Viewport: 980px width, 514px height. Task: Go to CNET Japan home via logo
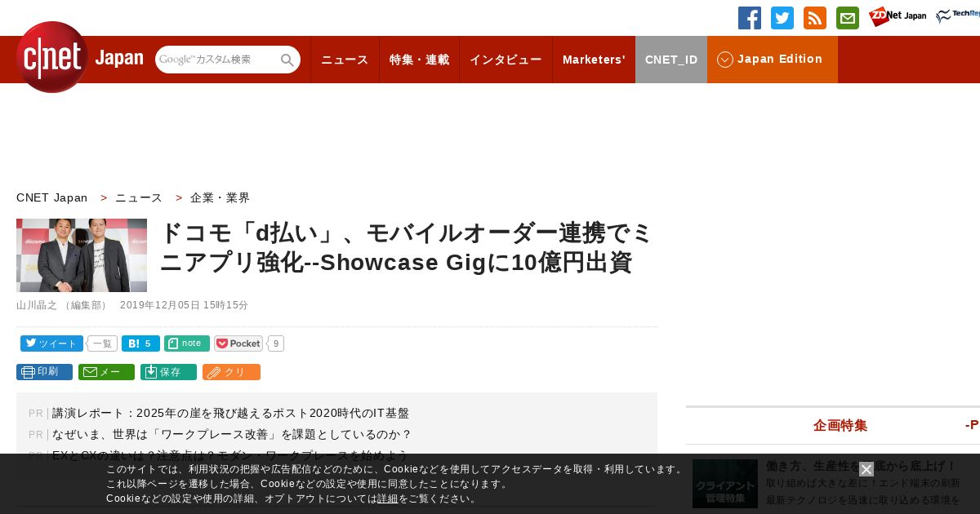tap(79, 57)
